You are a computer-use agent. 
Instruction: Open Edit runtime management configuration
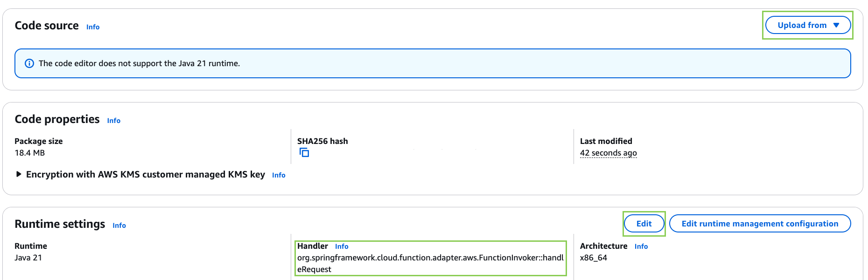(x=759, y=224)
